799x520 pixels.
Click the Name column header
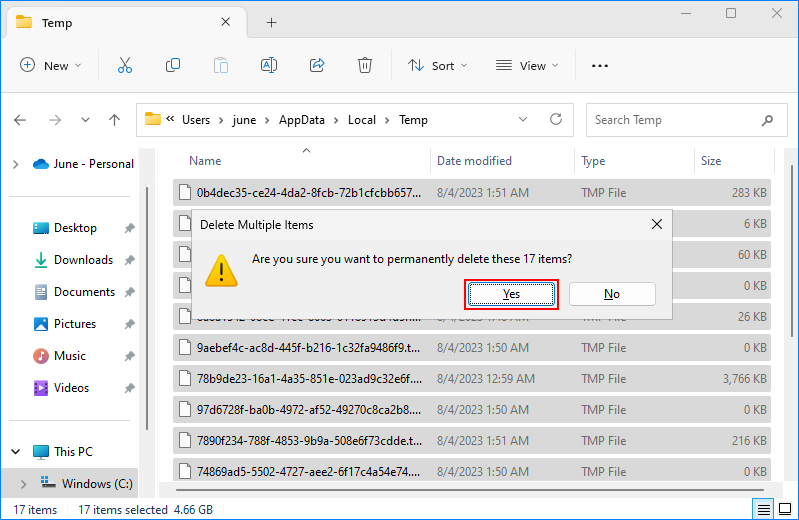[x=205, y=161]
